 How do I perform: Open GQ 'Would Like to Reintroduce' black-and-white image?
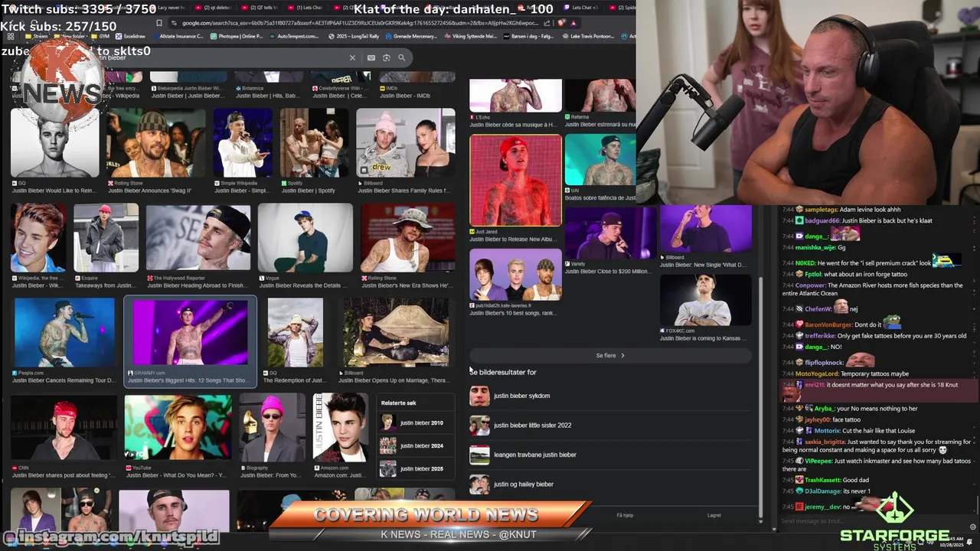tap(54, 143)
